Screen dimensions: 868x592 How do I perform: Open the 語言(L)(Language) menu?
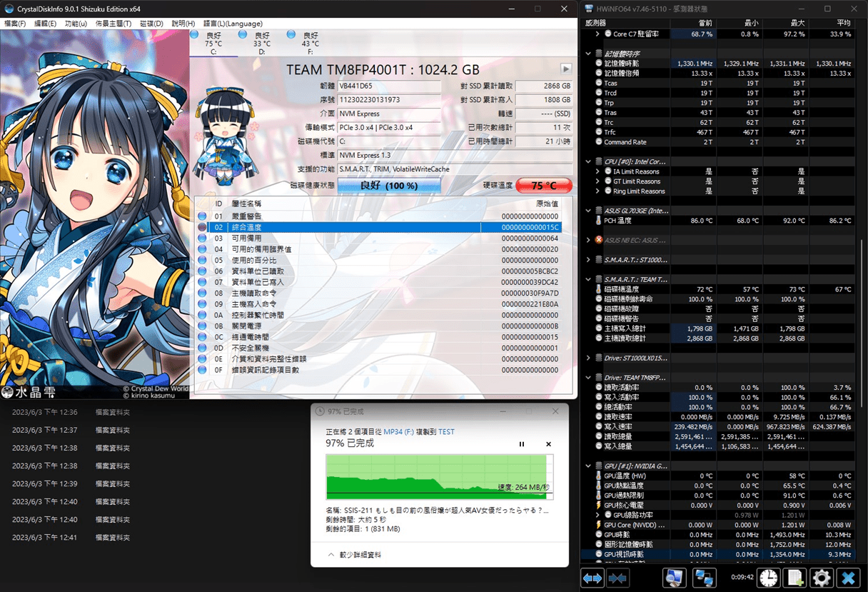(x=233, y=24)
